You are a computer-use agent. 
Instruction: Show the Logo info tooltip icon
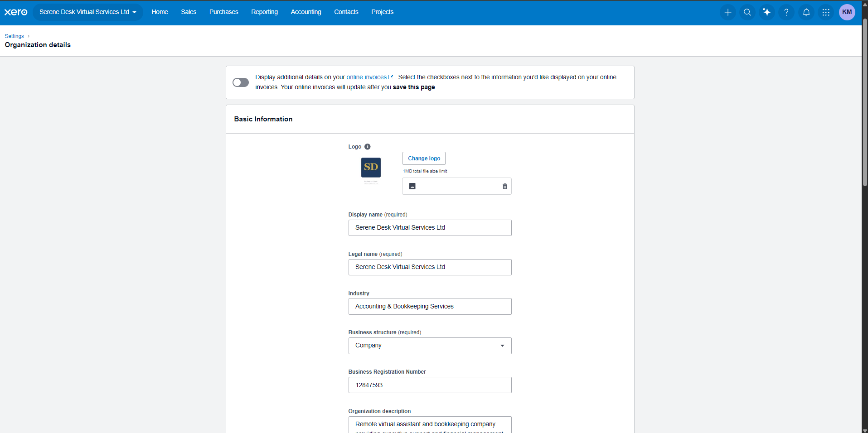pyautogui.click(x=368, y=147)
